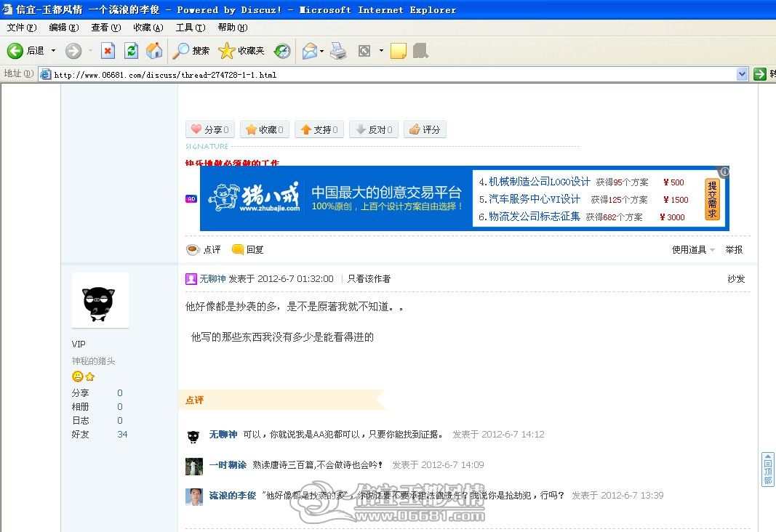Upvote with the 支持 arrow button

pyautogui.click(x=319, y=129)
